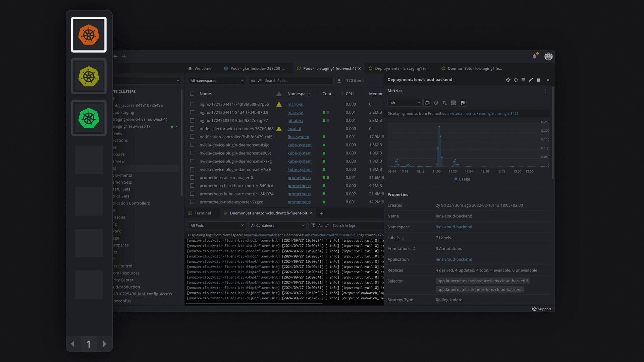Show CPU metrics chip icon
644x362 pixels.
(x=427, y=103)
